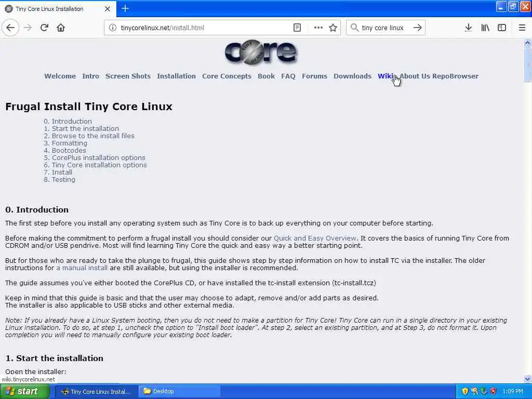Open the Screen Shots nav link

[128, 76]
